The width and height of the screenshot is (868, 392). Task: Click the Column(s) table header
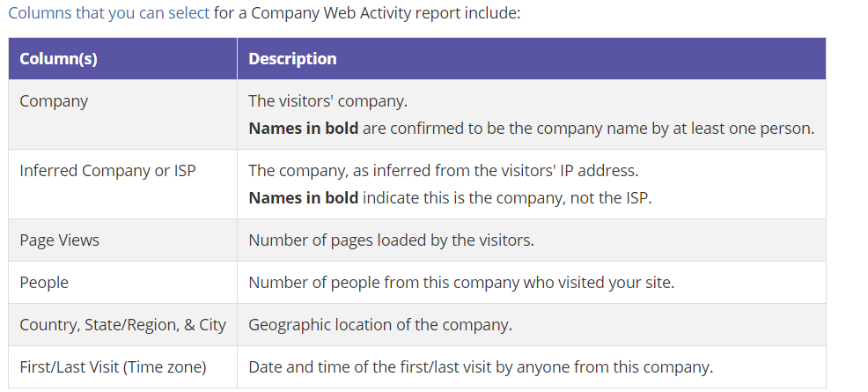58,59
